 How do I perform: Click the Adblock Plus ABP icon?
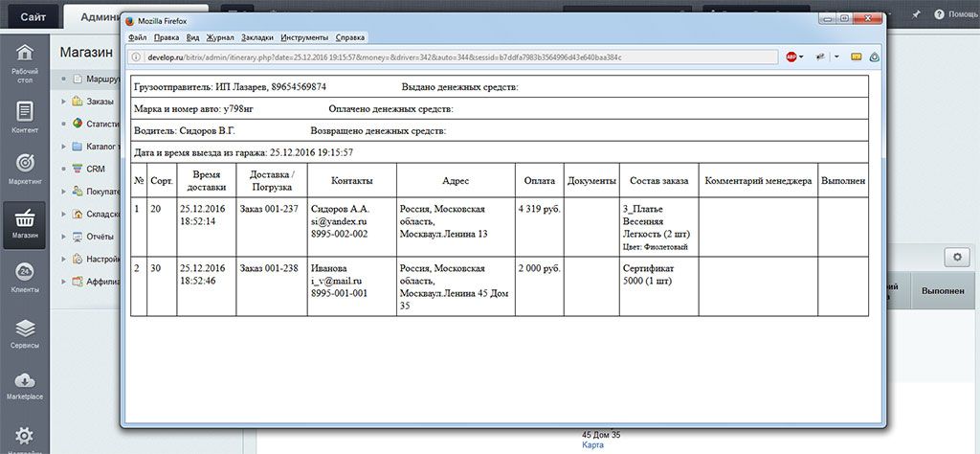pyautogui.click(x=791, y=57)
